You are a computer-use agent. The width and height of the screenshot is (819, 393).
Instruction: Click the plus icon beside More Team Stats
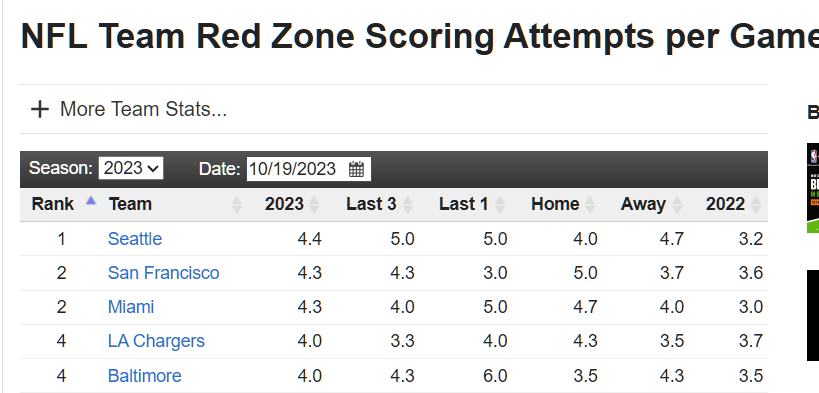40,109
